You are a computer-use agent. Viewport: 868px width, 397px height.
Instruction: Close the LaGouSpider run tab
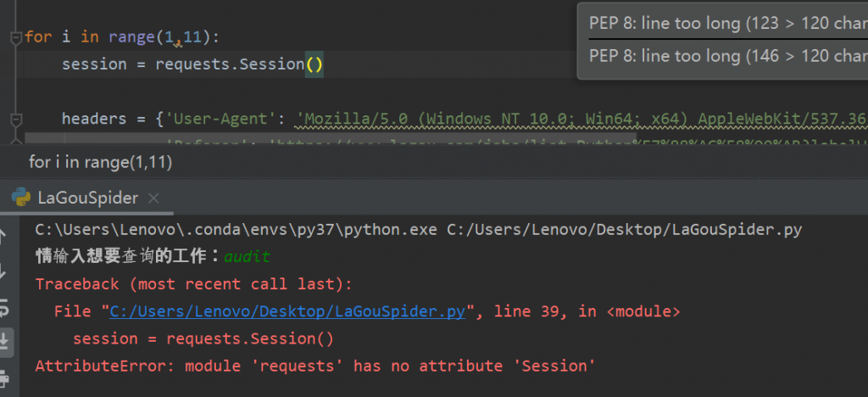point(154,198)
